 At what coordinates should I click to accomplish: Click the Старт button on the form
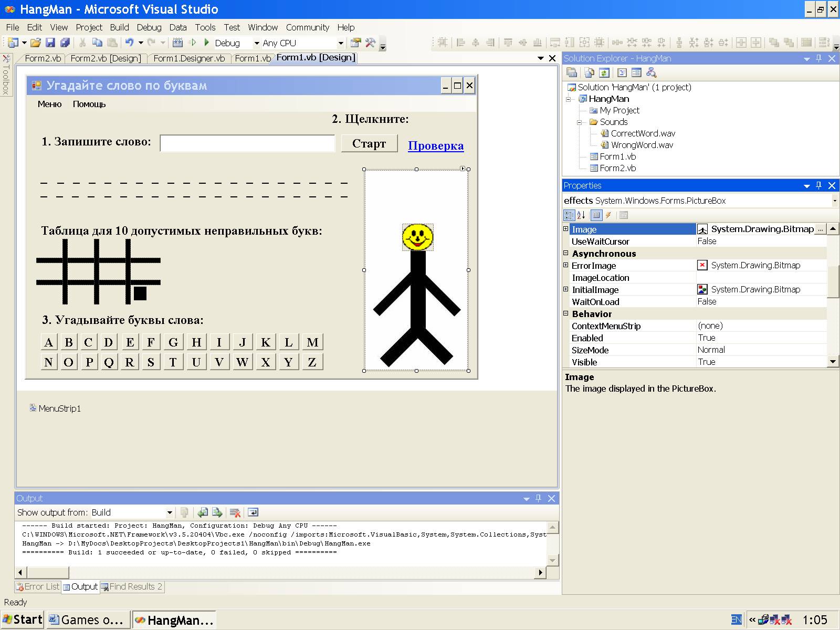[369, 144]
